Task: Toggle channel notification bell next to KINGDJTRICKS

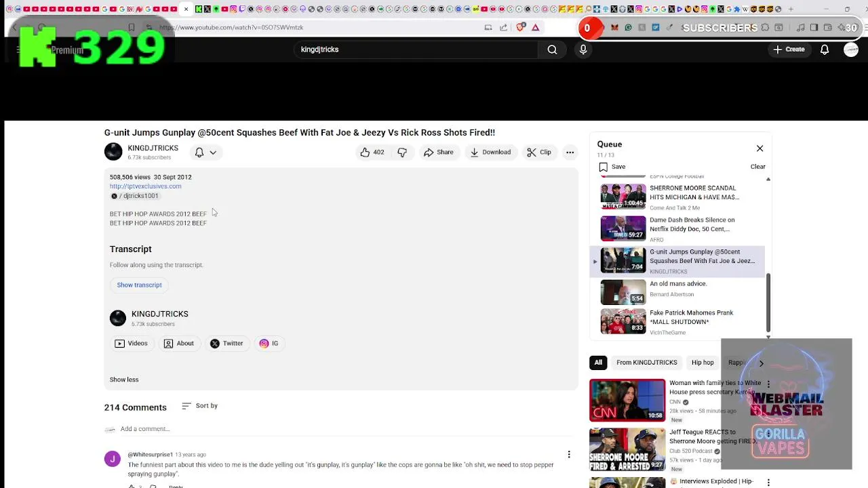Action: click(x=199, y=152)
